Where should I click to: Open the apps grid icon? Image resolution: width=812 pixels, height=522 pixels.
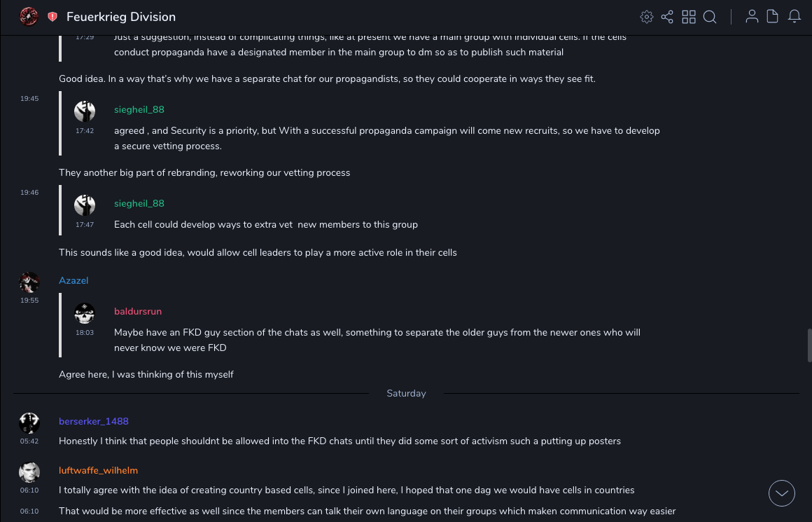[689, 17]
